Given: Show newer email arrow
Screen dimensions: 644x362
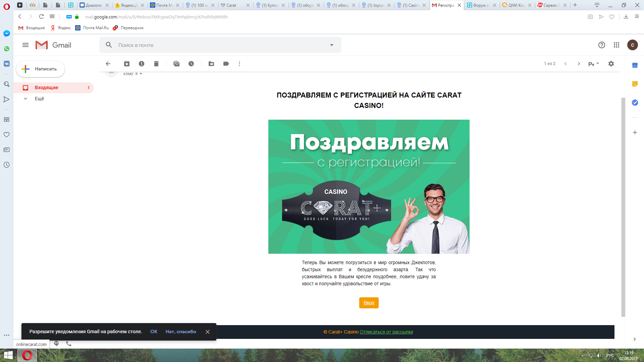Looking at the screenshot, I should pos(566,64).
